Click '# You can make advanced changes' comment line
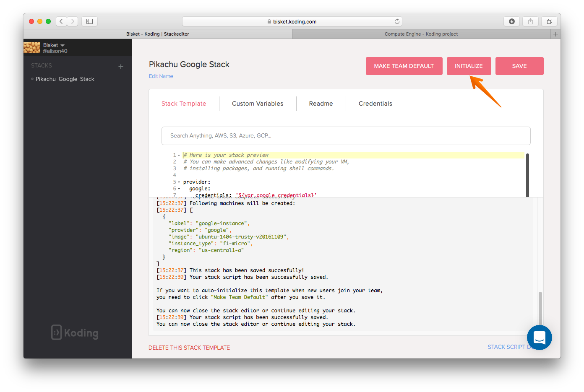Viewport: 584px width, 392px height. [x=266, y=162]
